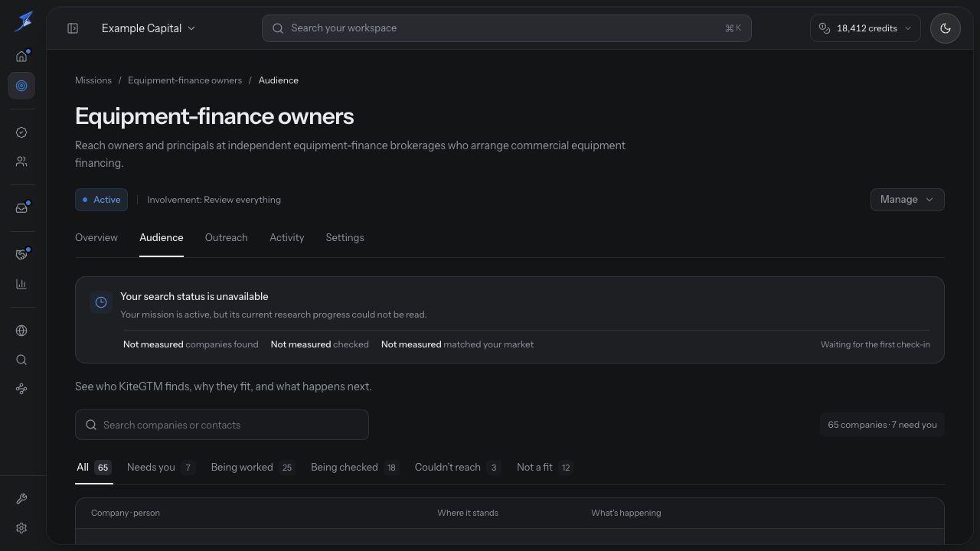Select the Audience tab
The width and height of the screenshot is (980, 551).
162,238
